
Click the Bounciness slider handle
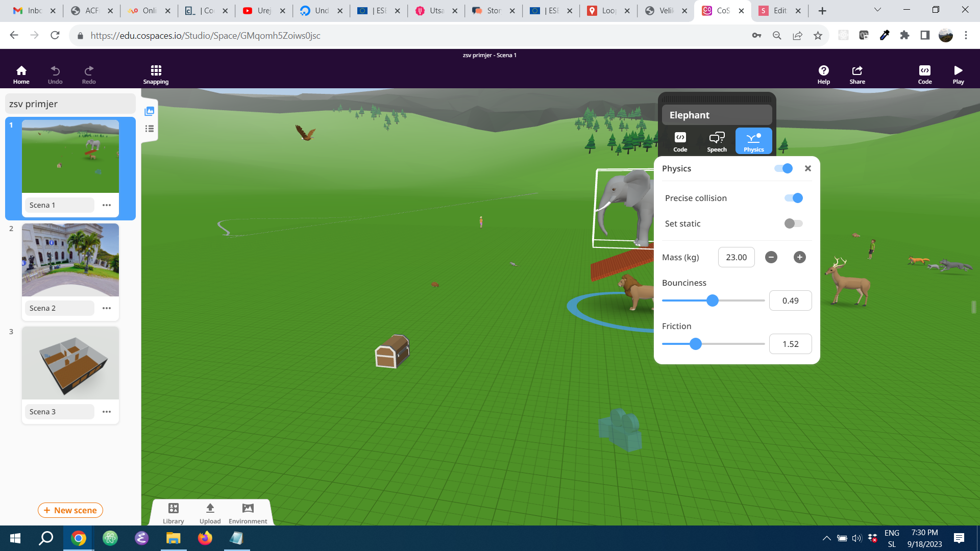[x=713, y=300]
